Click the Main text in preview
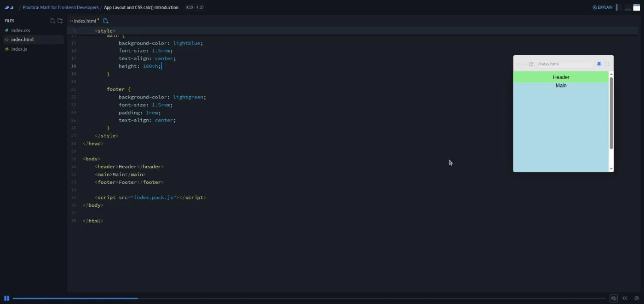The width and height of the screenshot is (644, 304). [561, 86]
